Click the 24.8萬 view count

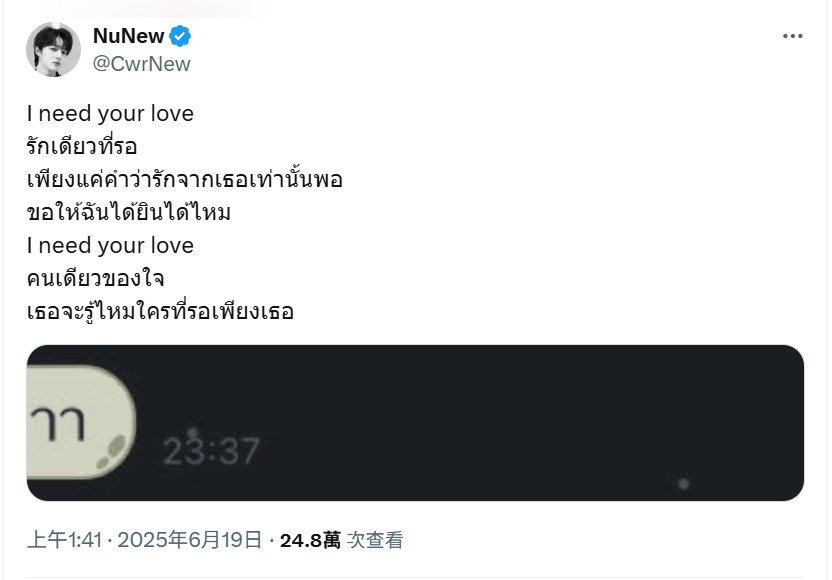[310, 540]
